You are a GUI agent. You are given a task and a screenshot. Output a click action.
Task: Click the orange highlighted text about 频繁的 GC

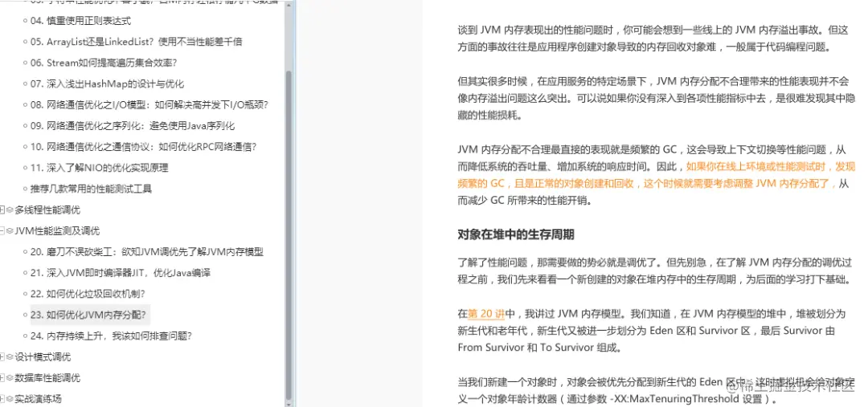[657, 175]
